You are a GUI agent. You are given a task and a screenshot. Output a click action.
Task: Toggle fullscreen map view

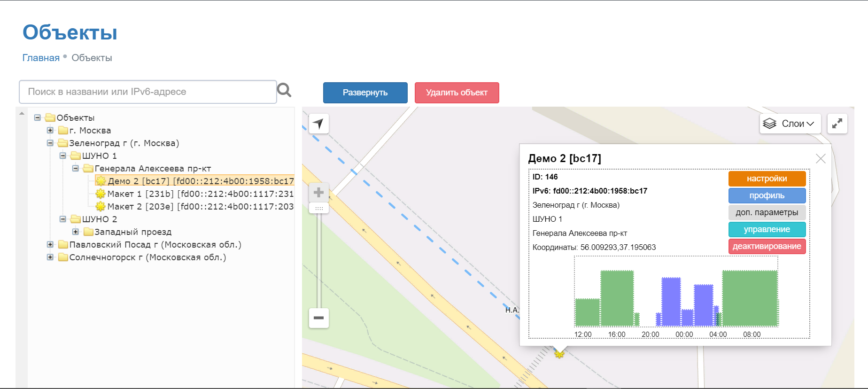(x=837, y=124)
